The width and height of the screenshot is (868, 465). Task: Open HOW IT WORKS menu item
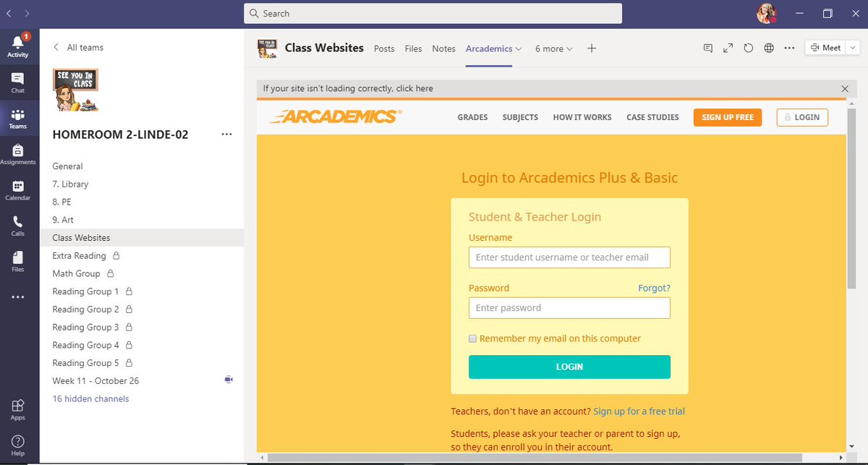582,117
